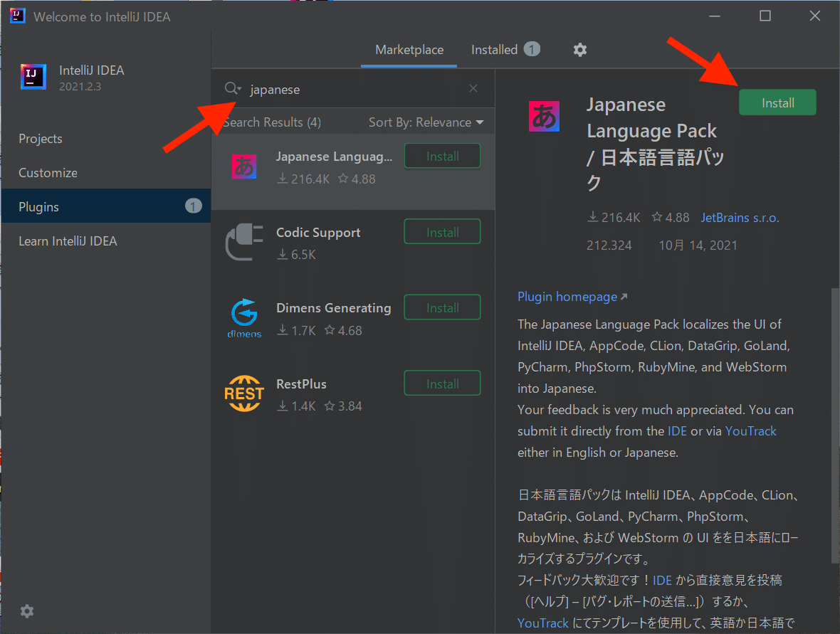Click the 2021.2.3 version label

click(80, 87)
